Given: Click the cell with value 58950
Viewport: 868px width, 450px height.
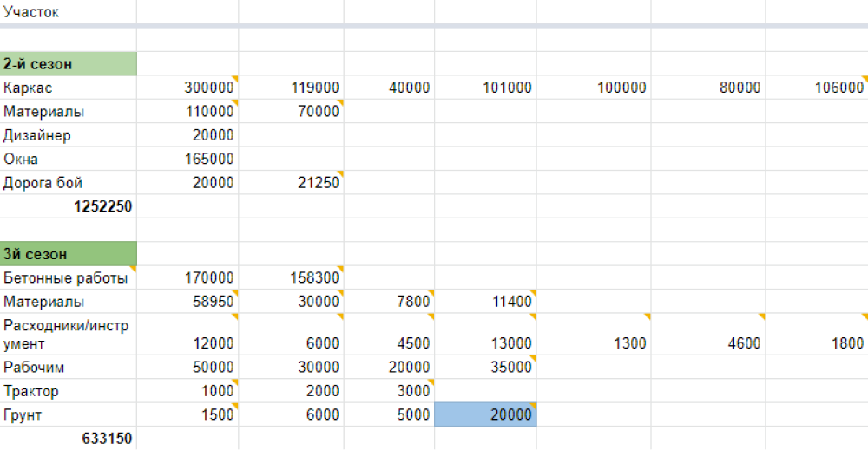Looking at the screenshot, I should (187, 302).
